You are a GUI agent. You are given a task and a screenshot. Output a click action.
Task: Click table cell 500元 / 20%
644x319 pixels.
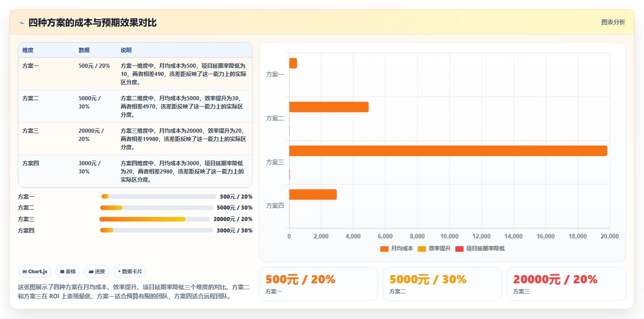[94, 66]
